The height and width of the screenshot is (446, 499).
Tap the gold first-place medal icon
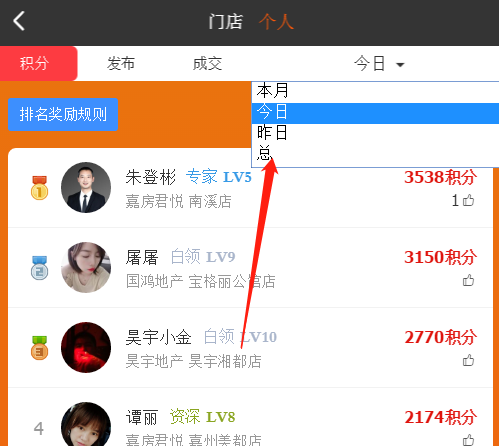pyautogui.click(x=39, y=188)
